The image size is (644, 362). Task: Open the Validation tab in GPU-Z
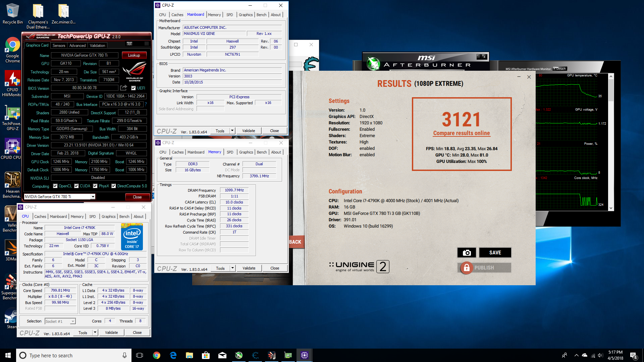pyautogui.click(x=97, y=45)
